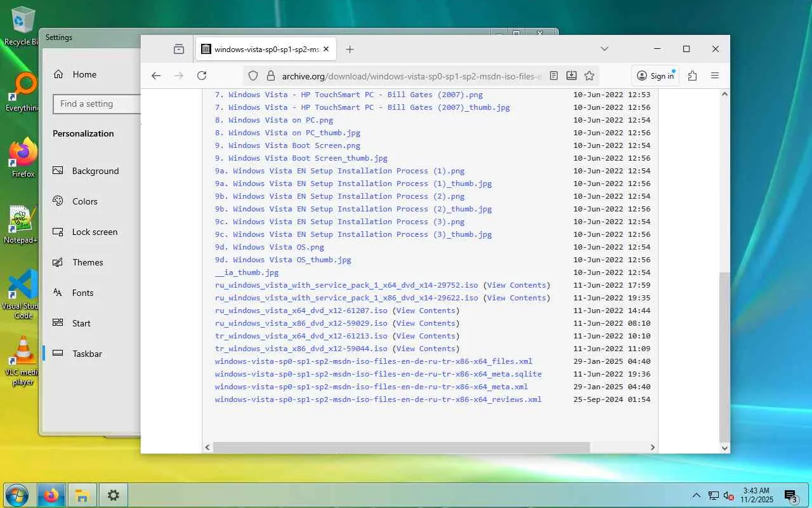Click Firefox in the taskbar
The width and height of the screenshot is (812, 508).
[x=51, y=495]
